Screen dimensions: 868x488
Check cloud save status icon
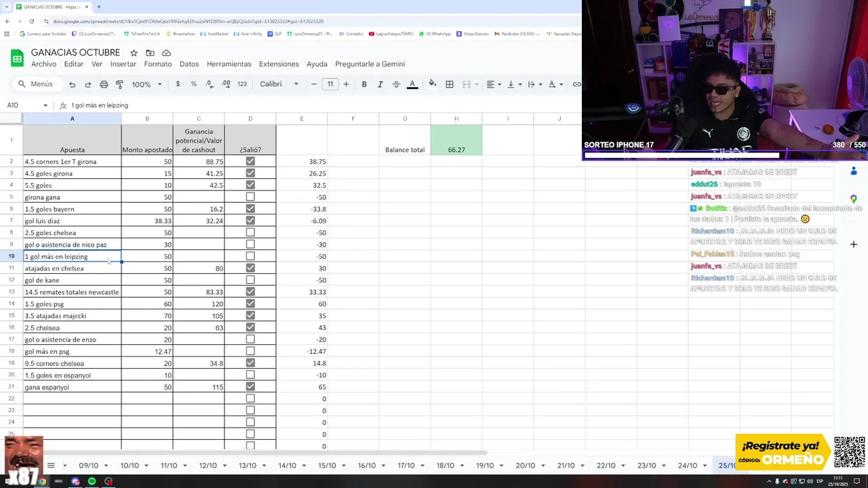point(166,53)
